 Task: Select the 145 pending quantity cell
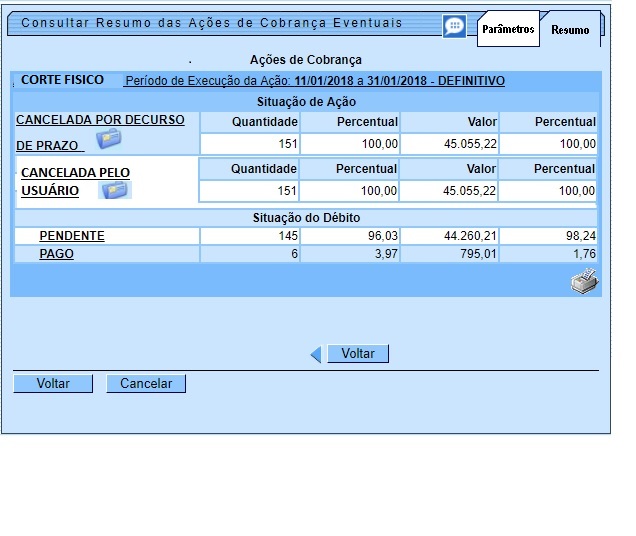tap(250, 236)
